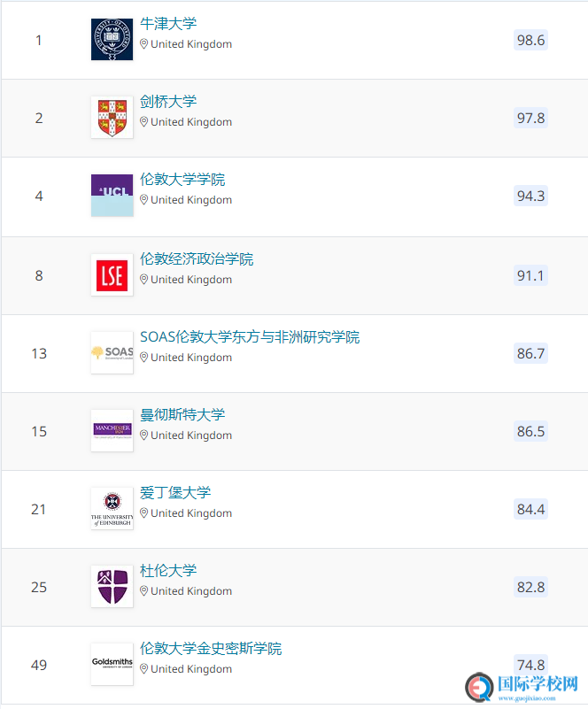Click rank number 8 for 伦敦经济政治学院
The height and width of the screenshot is (709, 588).
(x=39, y=275)
